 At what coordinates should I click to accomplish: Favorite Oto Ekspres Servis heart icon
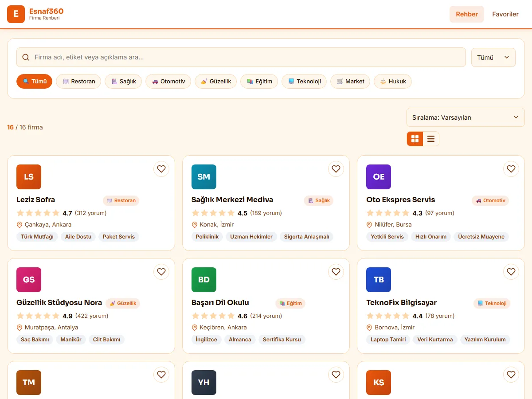(x=511, y=169)
